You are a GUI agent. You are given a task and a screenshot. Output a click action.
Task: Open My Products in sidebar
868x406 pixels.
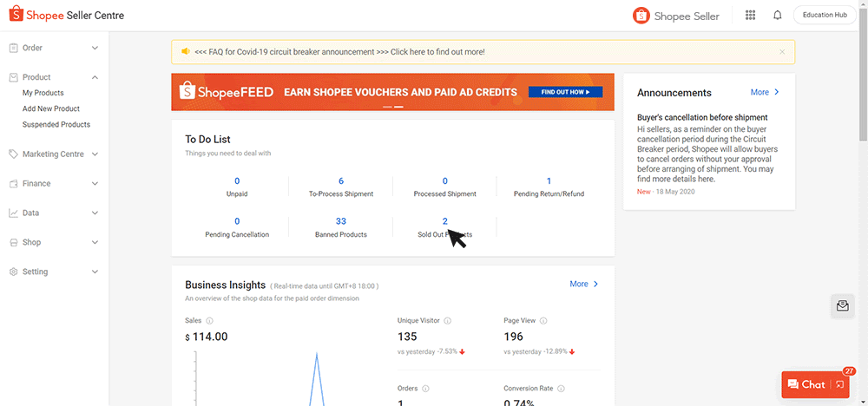click(x=43, y=93)
